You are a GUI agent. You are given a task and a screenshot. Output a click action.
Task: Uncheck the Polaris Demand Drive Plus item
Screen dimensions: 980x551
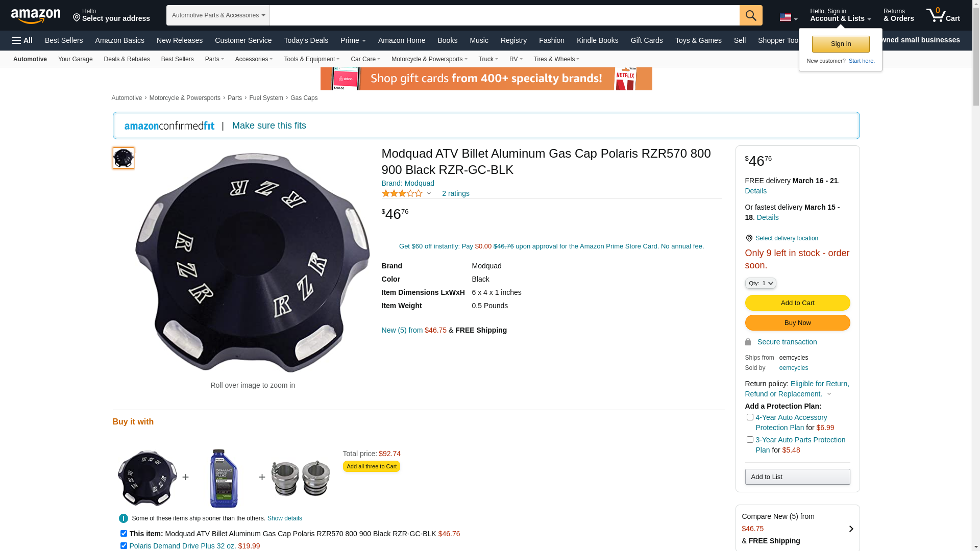(124, 545)
